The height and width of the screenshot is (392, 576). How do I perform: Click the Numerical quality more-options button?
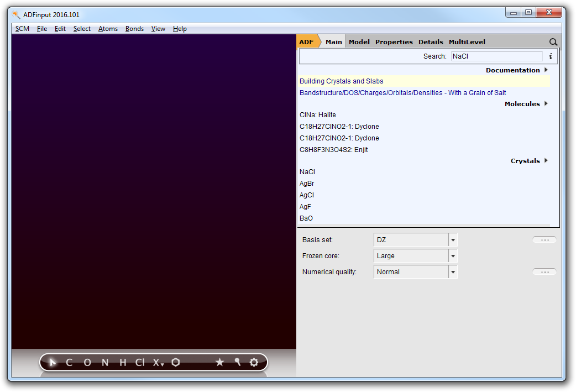[544, 272]
